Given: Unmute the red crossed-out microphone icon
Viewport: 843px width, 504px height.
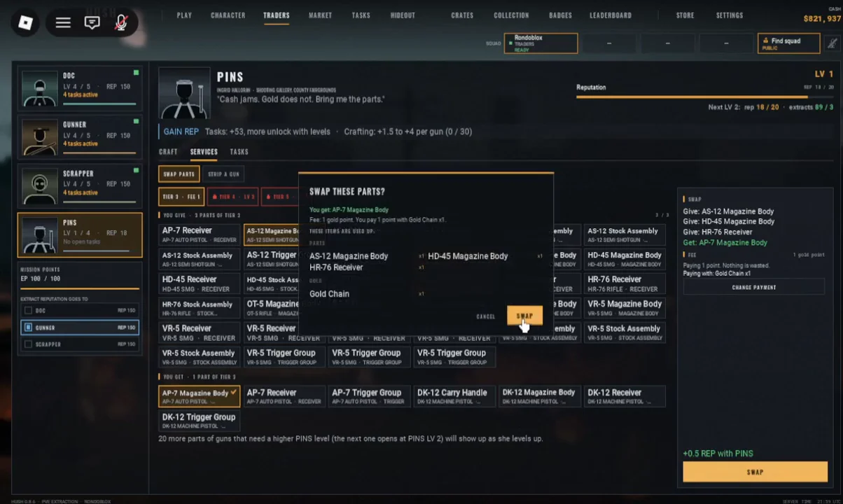Looking at the screenshot, I should (120, 22).
